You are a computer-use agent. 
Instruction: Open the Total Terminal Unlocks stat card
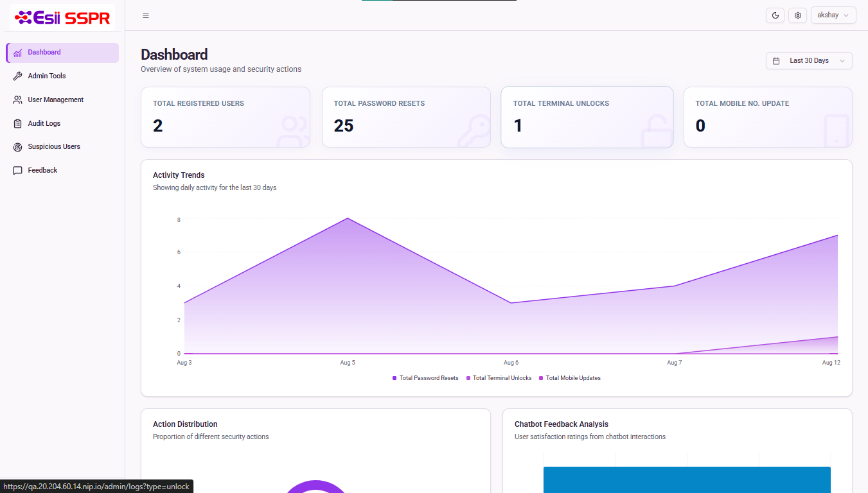587,117
